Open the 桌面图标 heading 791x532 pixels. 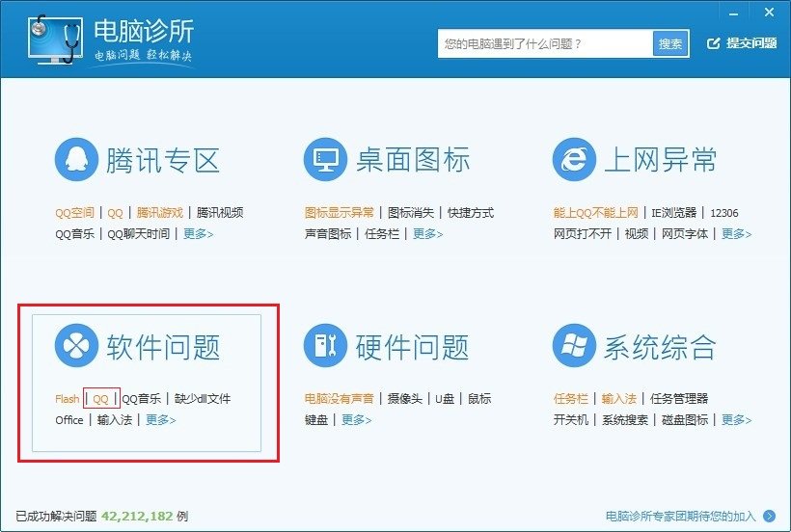(413, 160)
